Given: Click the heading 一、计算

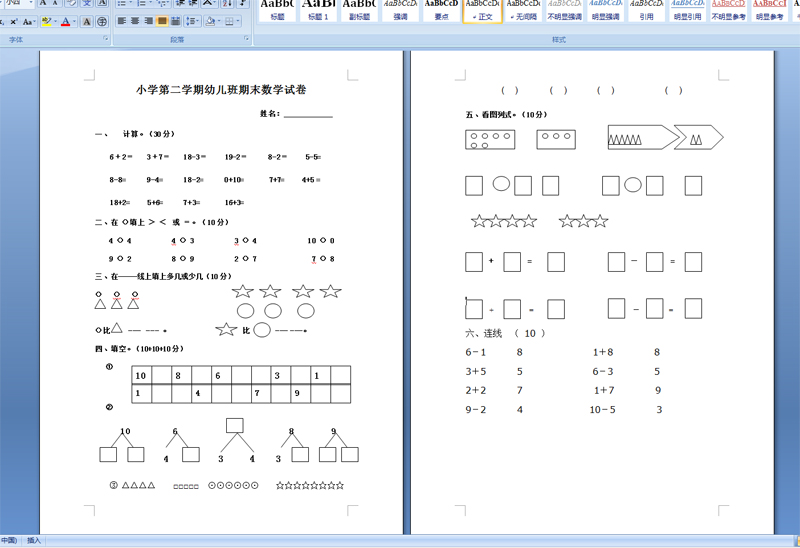Looking at the screenshot, I should [134, 134].
